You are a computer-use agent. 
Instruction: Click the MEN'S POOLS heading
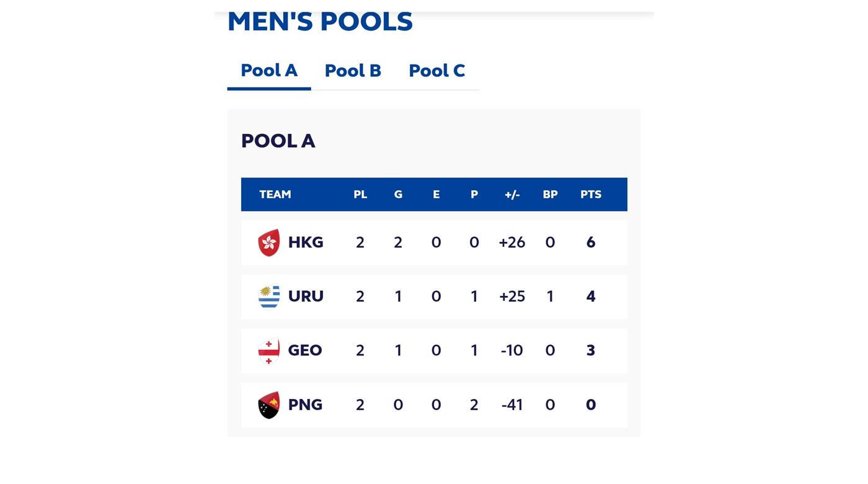click(x=320, y=22)
